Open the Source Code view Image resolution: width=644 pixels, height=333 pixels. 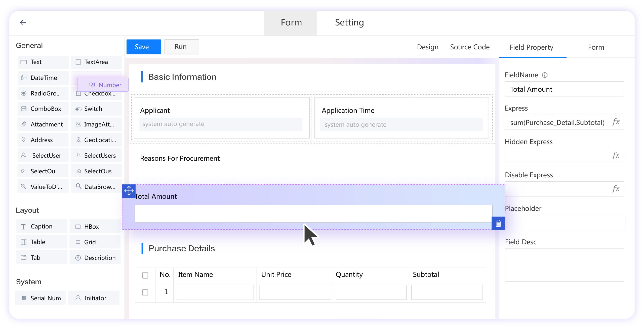(469, 47)
